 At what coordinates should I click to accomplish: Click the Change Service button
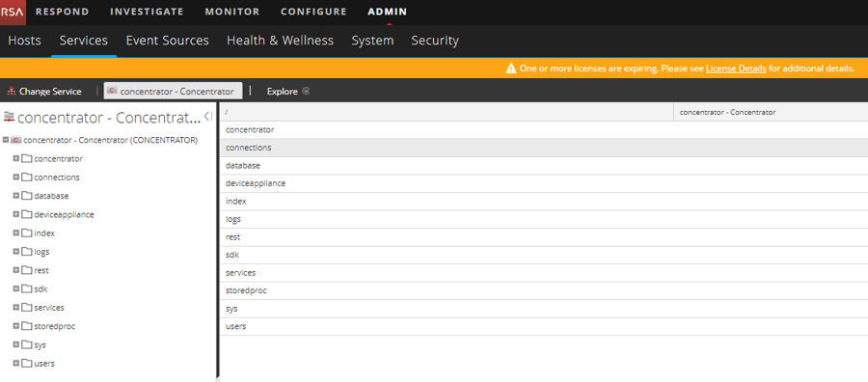coord(44,92)
